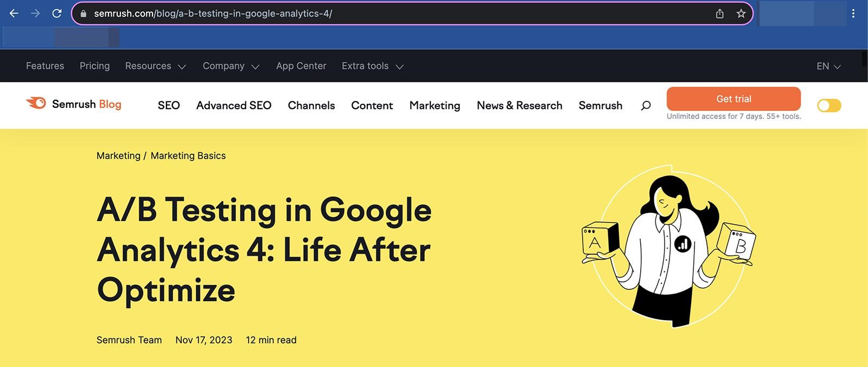Click the padlock site info icon
Screen dimensions: 868x367
pos(83,14)
